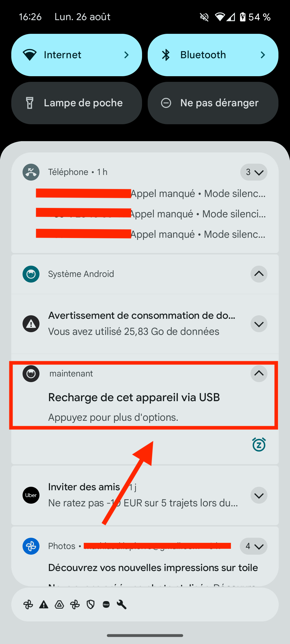
Task: Expand the data usage warning notification
Action: tap(259, 324)
